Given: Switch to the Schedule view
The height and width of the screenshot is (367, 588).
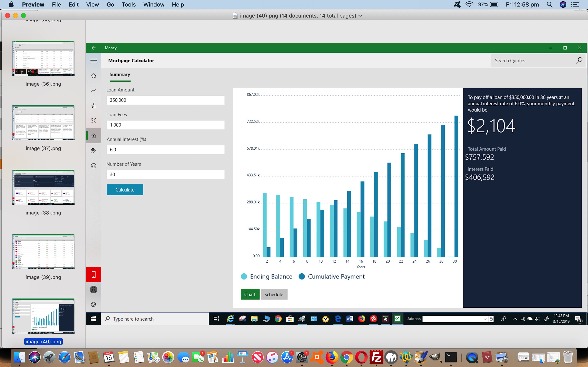Looking at the screenshot, I should 274,294.
